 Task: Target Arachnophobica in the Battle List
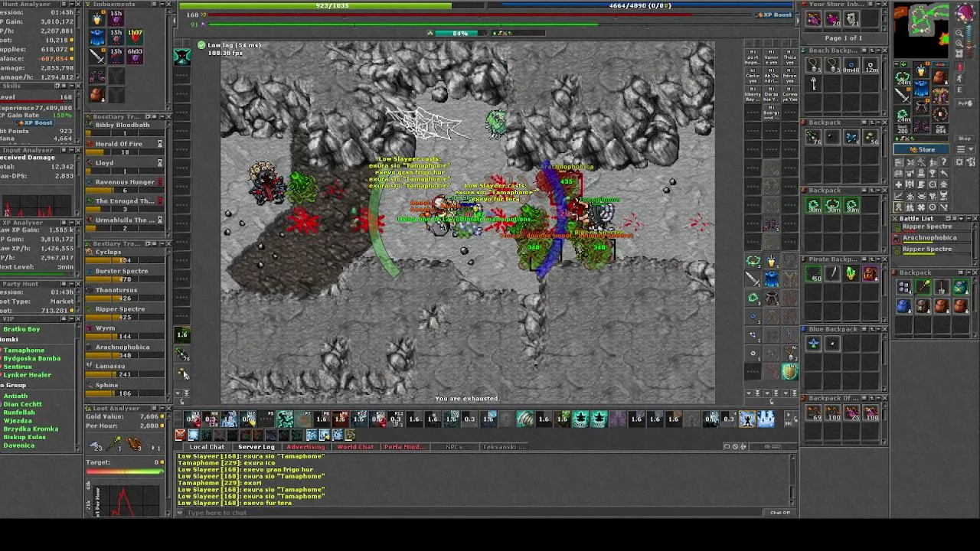tap(930, 238)
